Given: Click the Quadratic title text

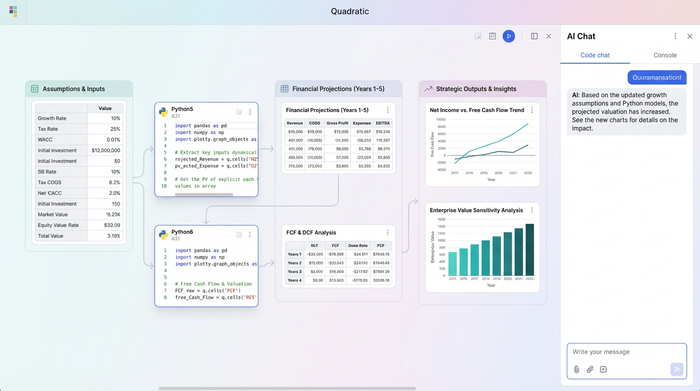Looking at the screenshot, I should pos(350,12).
